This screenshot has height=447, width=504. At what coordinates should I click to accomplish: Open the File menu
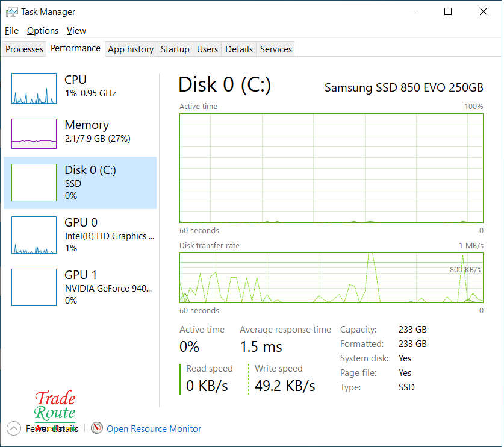click(x=11, y=30)
